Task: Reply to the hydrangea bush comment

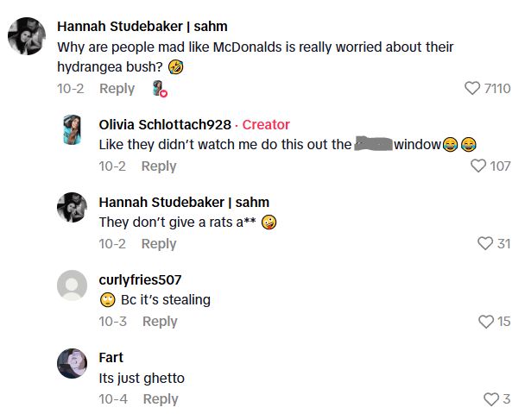Action: (117, 89)
